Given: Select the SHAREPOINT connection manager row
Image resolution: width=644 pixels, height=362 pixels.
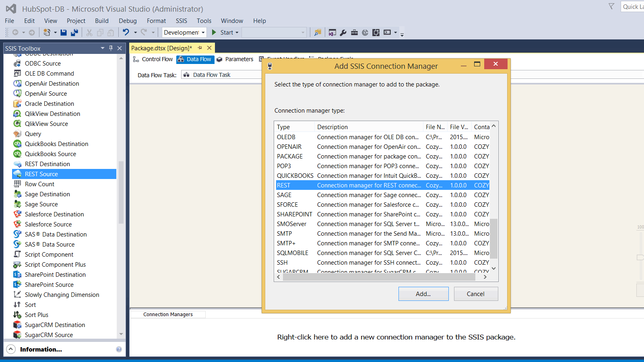Looking at the screenshot, I should pos(294,214).
